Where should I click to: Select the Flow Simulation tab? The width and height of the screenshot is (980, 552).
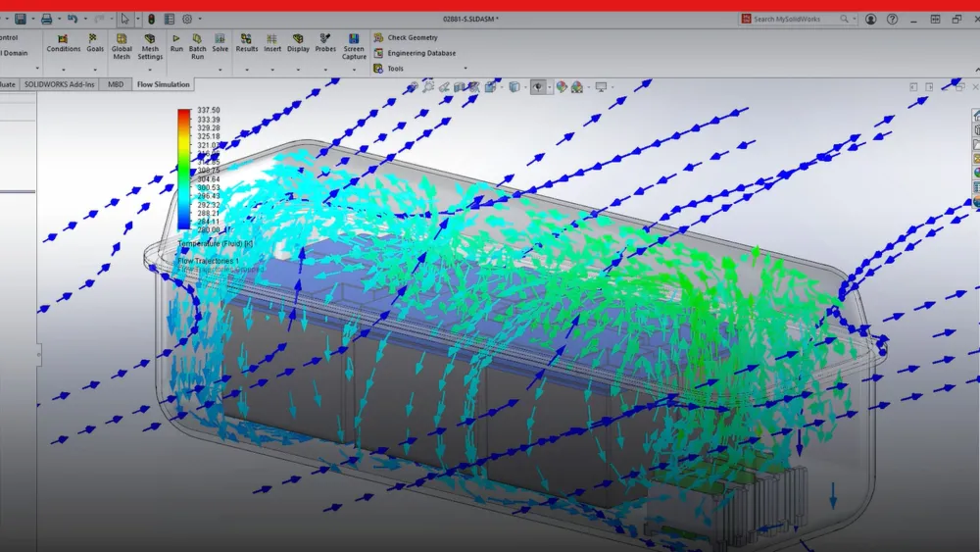click(163, 84)
